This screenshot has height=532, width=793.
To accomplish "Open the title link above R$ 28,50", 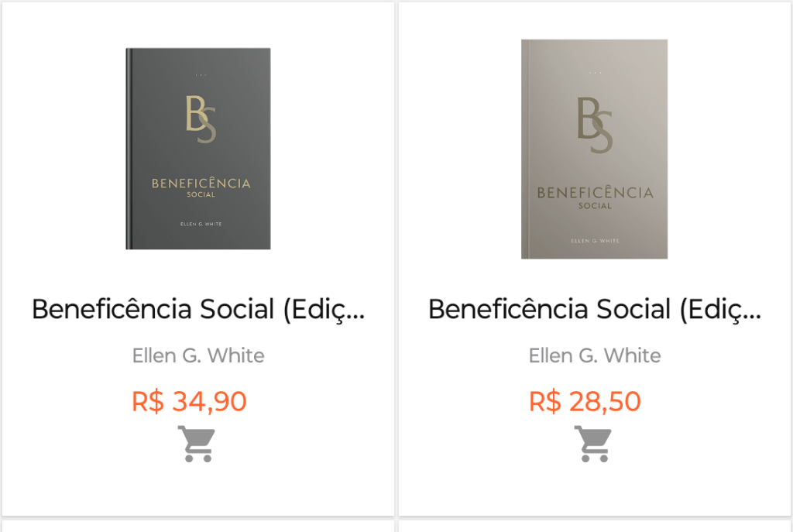I will pos(595,310).
